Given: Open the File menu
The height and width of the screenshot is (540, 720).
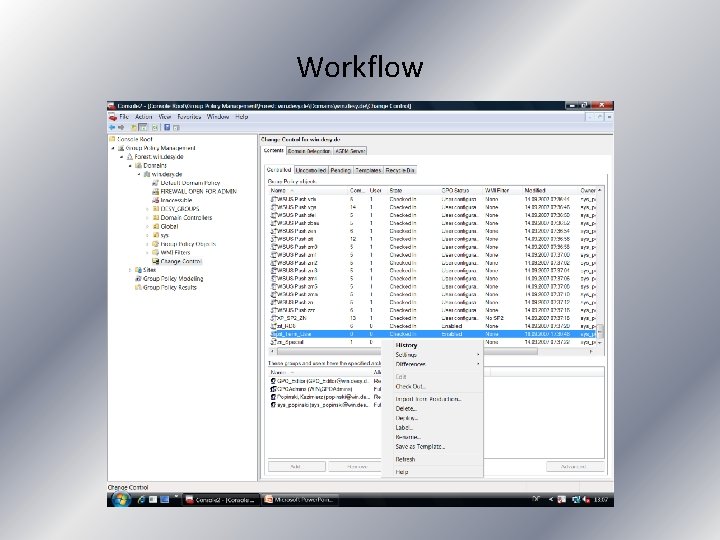Looking at the screenshot, I should 124,117.
